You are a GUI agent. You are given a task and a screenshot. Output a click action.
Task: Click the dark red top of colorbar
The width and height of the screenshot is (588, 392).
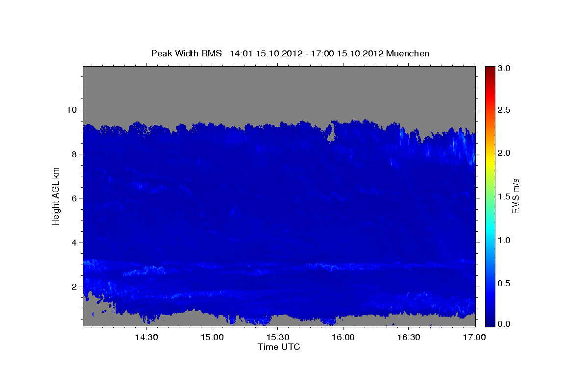click(x=490, y=70)
